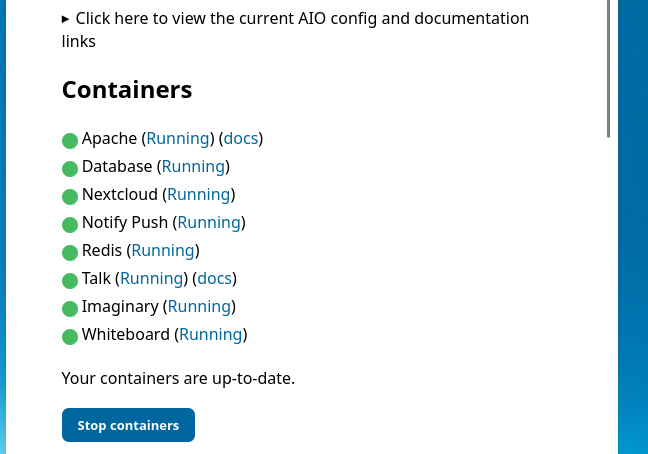Click the green status dot beside Apache
Viewport: 648px width, 454px height.
point(70,140)
